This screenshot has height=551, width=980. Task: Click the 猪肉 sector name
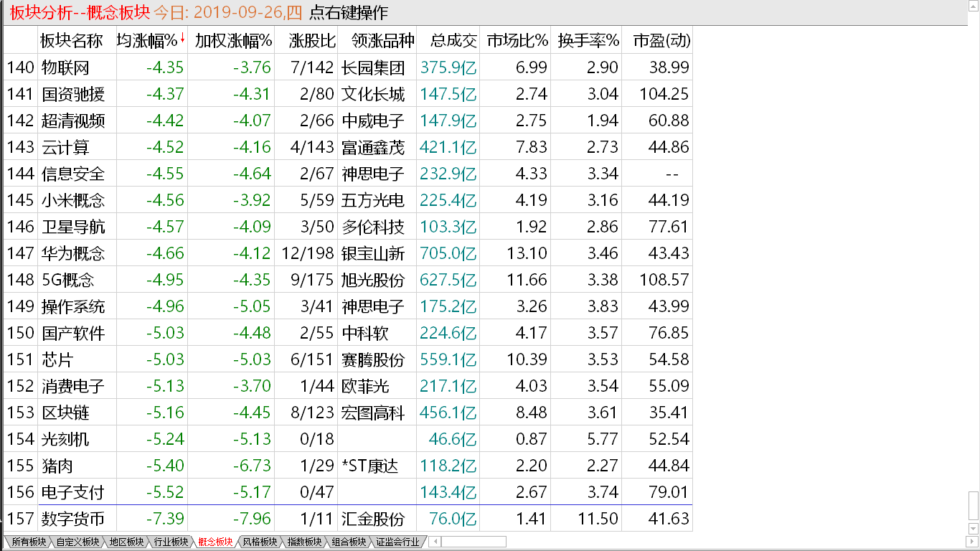[57, 466]
